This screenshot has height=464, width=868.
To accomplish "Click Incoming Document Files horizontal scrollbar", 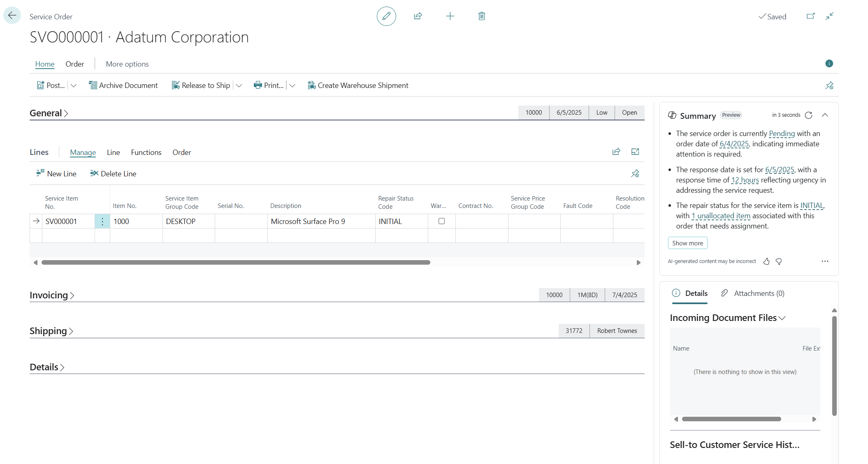I will coord(731,419).
